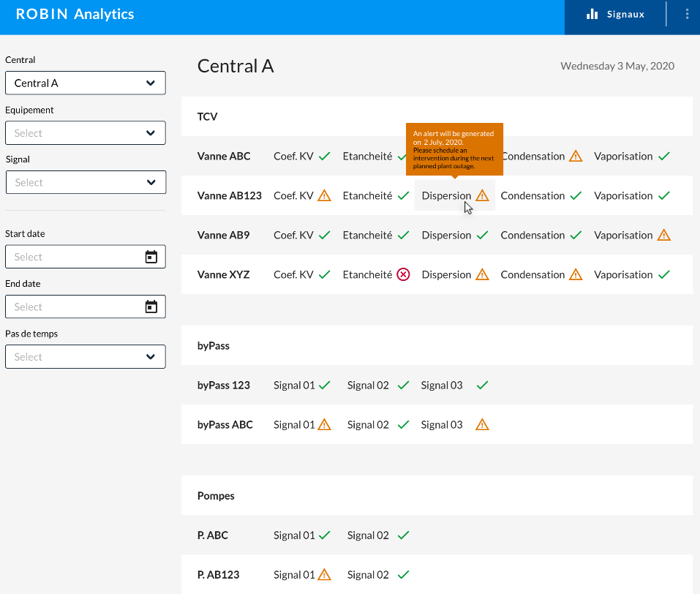This screenshot has width=700, height=594.
Task: Click byPass ABC Signal 03 warning icon
Action: (x=482, y=425)
